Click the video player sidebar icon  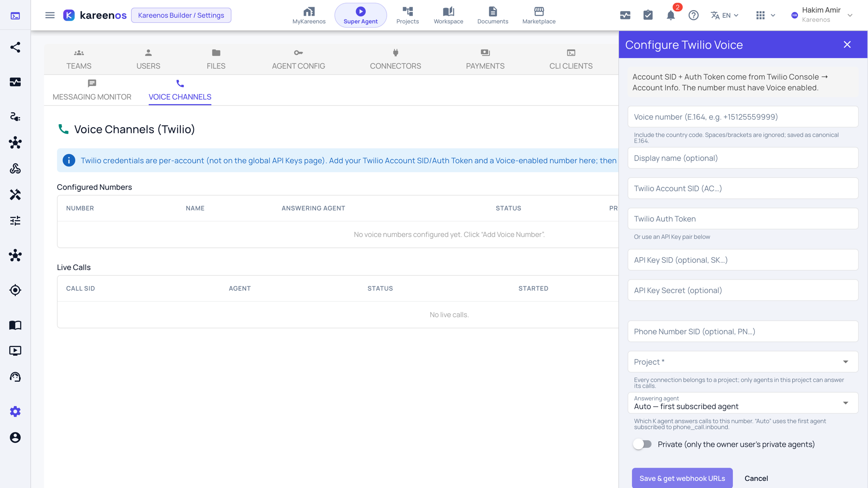coord(15,351)
